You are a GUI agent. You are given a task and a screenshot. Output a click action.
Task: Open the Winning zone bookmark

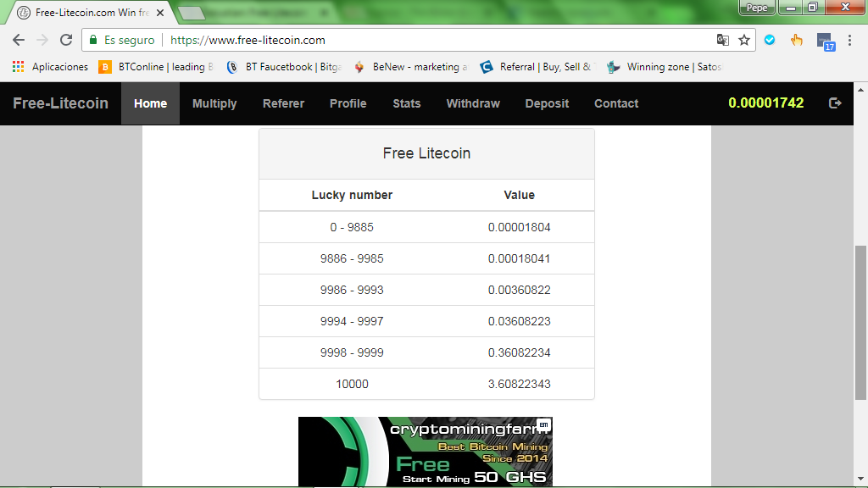click(x=665, y=67)
